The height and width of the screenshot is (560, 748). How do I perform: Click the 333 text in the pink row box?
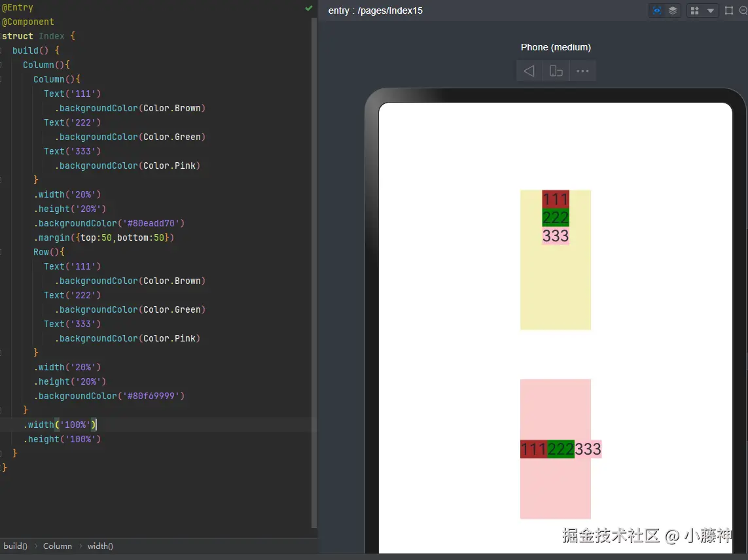click(588, 449)
